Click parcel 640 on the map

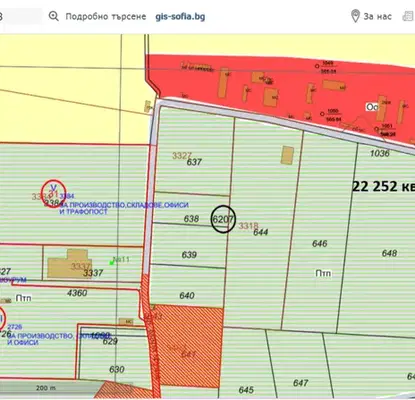point(187,295)
